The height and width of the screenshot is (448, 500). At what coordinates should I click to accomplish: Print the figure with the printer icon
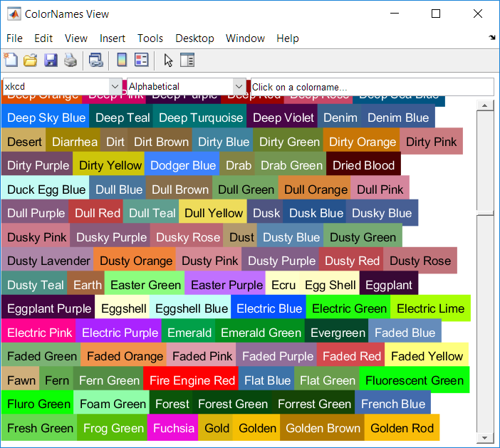tap(70, 61)
